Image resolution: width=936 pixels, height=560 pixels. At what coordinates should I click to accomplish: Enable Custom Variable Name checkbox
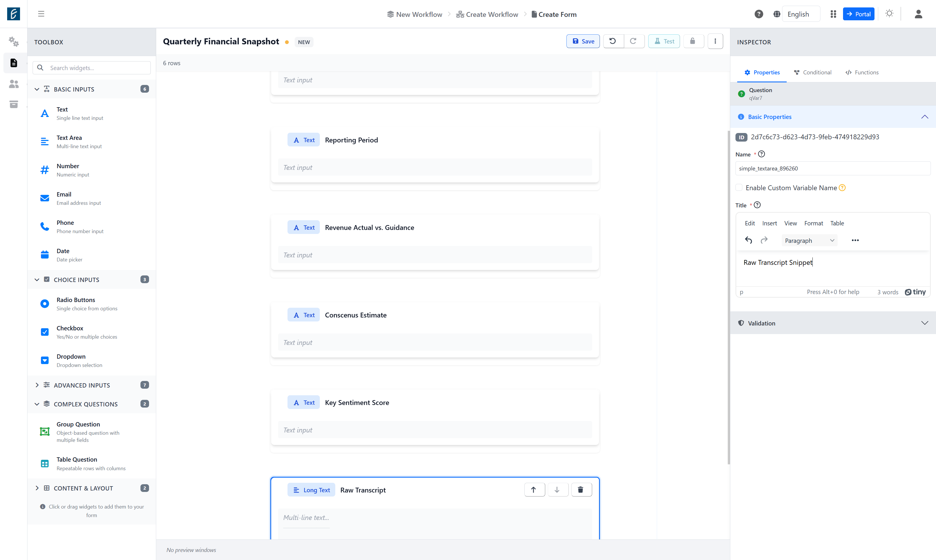(739, 188)
